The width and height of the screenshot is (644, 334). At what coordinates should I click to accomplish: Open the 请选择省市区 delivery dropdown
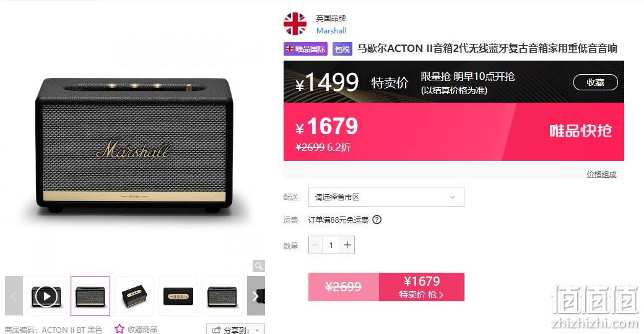click(x=386, y=197)
